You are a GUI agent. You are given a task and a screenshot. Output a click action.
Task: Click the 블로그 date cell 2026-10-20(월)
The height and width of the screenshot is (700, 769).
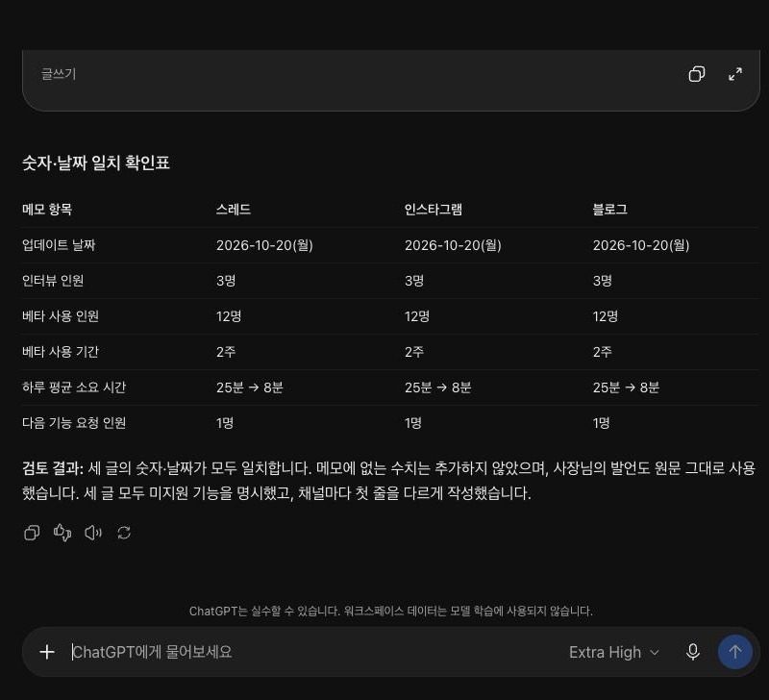641,245
